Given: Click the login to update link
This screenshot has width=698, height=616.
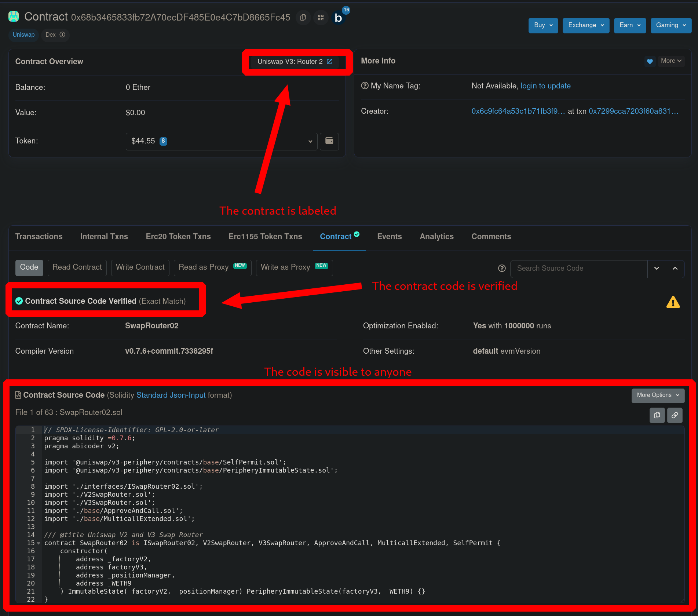Looking at the screenshot, I should (x=545, y=86).
